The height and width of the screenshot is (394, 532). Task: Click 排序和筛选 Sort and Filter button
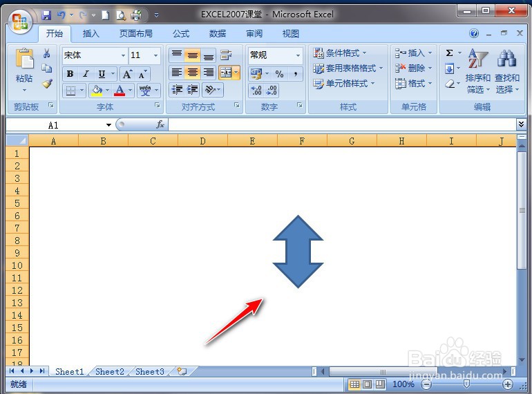(477, 71)
